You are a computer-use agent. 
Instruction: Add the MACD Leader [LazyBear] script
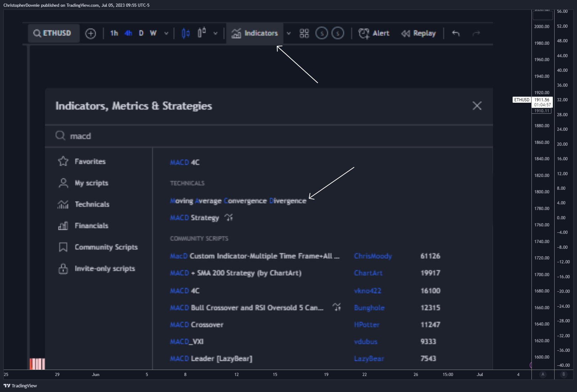coord(211,359)
